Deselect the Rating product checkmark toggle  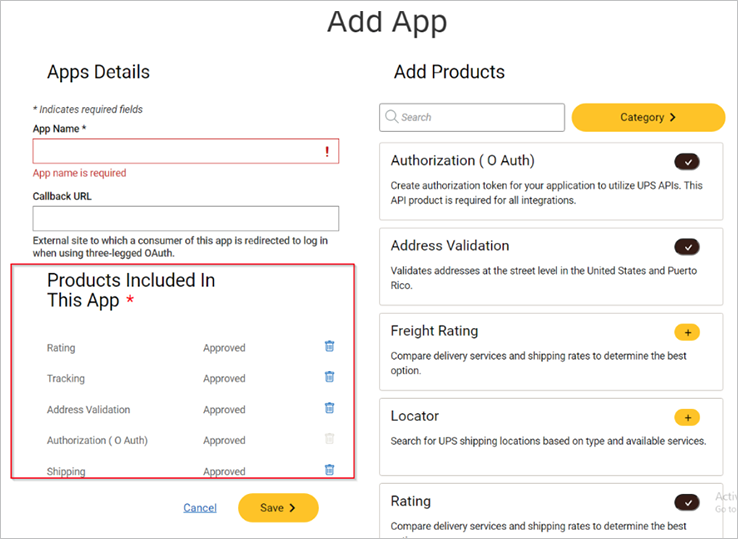pyautogui.click(x=687, y=502)
